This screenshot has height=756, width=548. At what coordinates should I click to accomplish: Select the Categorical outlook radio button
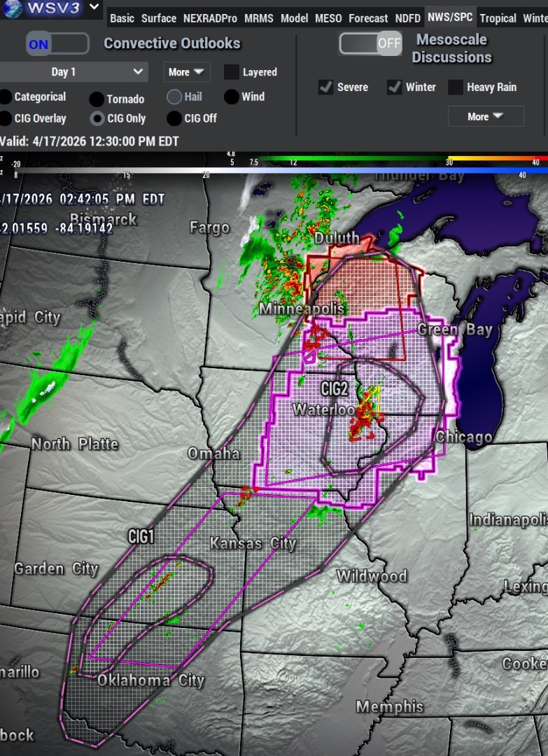6,97
